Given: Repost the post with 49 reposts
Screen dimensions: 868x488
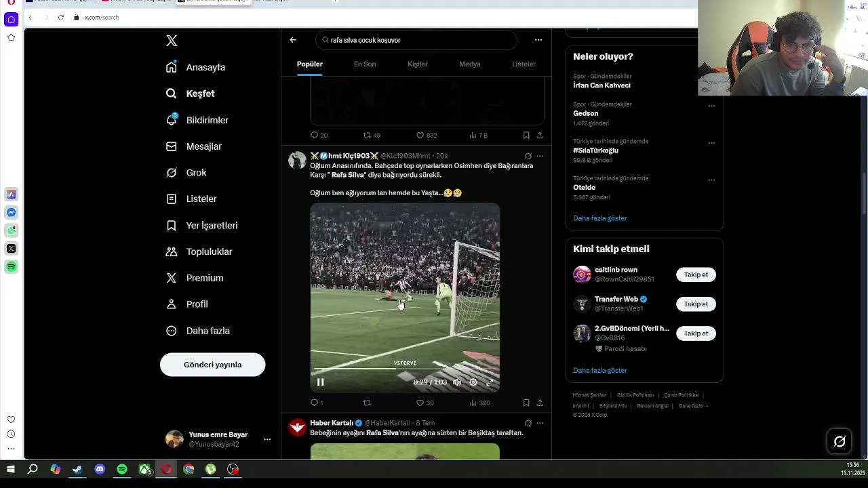Looking at the screenshot, I should point(372,135).
